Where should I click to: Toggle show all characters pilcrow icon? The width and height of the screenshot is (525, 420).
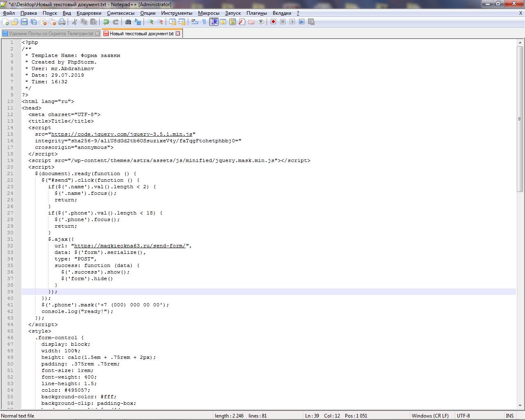[204, 22]
